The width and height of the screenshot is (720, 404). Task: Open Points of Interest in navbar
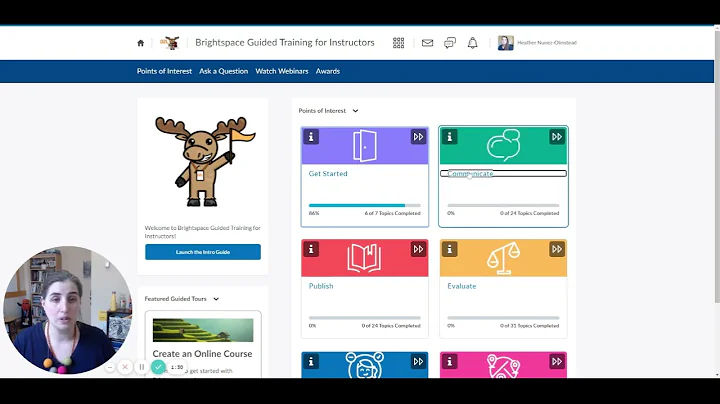tap(164, 71)
